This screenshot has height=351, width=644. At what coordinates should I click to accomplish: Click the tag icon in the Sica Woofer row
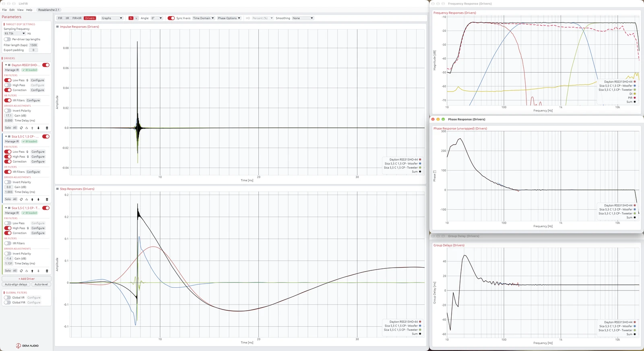point(21,199)
